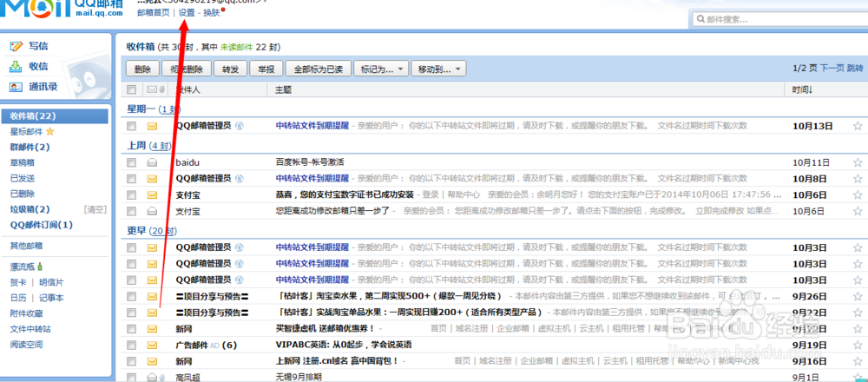Click the QQ邮箱 logo

pyautogui.click(x=62, y=9)
